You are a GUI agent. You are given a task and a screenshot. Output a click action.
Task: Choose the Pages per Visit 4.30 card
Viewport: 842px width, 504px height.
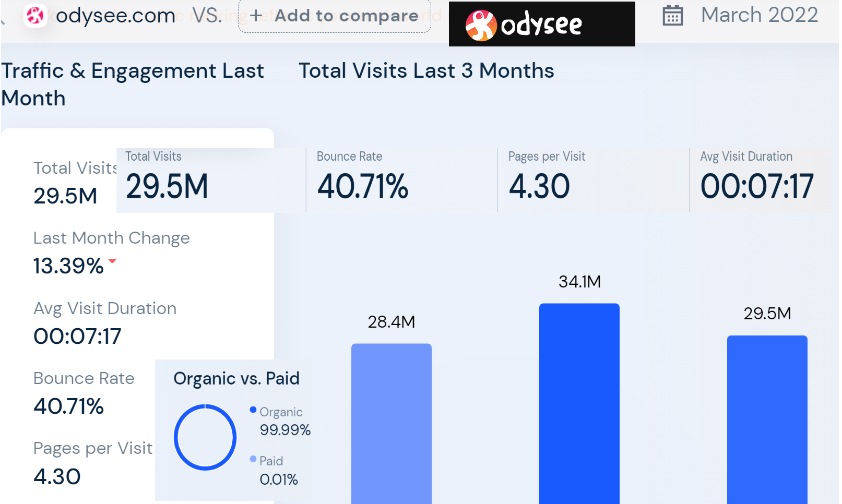coord(593,180)
